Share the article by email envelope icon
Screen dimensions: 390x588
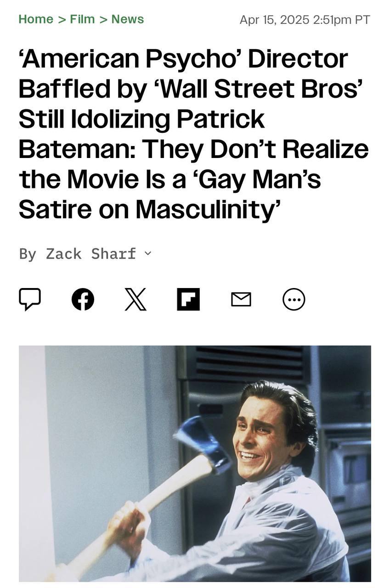point(241,300)
